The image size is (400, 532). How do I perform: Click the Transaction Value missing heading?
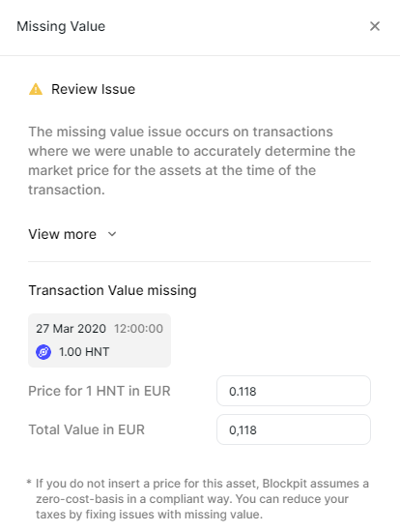pos(112,290)
